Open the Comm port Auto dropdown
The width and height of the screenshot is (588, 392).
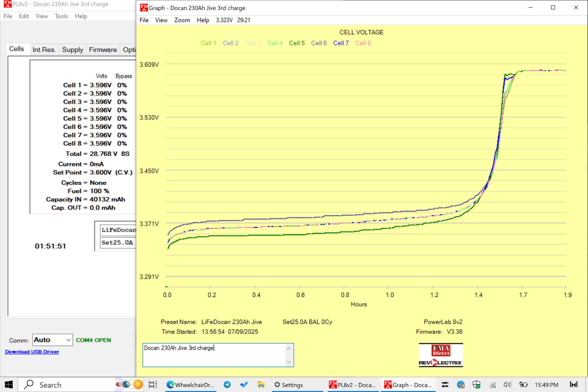click(x=53, y=340)
